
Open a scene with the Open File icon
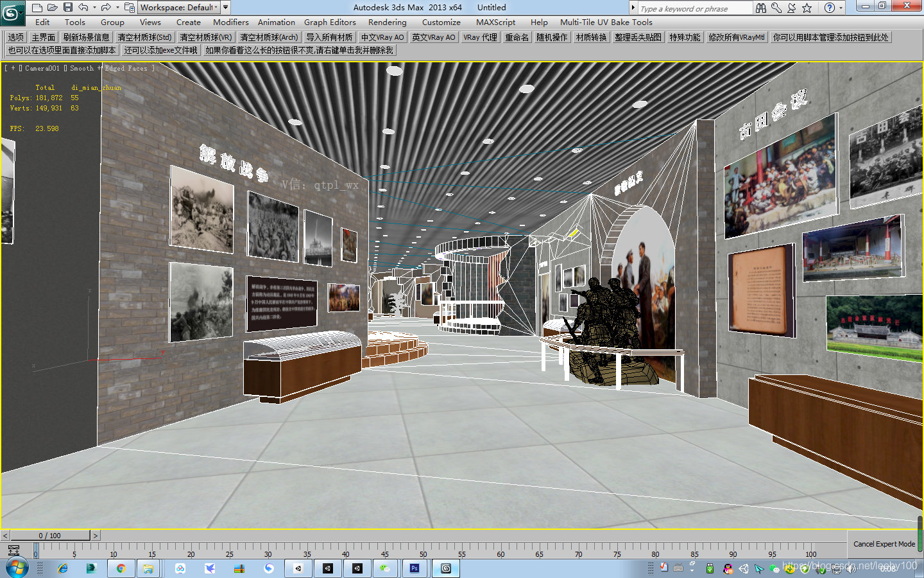point(52,7)
